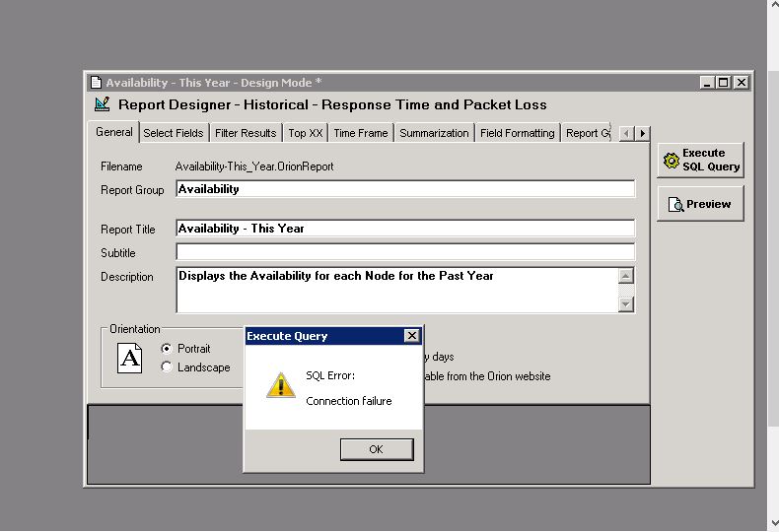Viewport: 779px width, 532px height.
Task: Click the 'Connection failure' error text
Action: click(349, 401)
